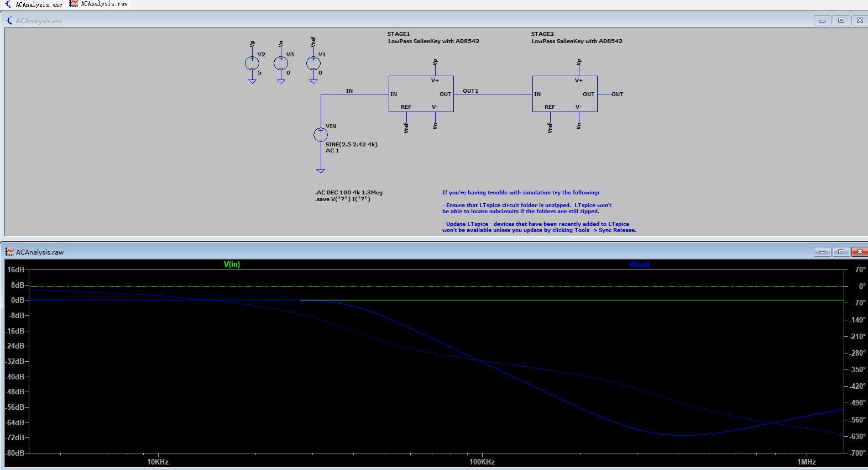Image resolution: width=868 pixels, height=470 pixels.
Task: Minimize the ACAnalysis.asc schematic window
Action: point(822,20)
